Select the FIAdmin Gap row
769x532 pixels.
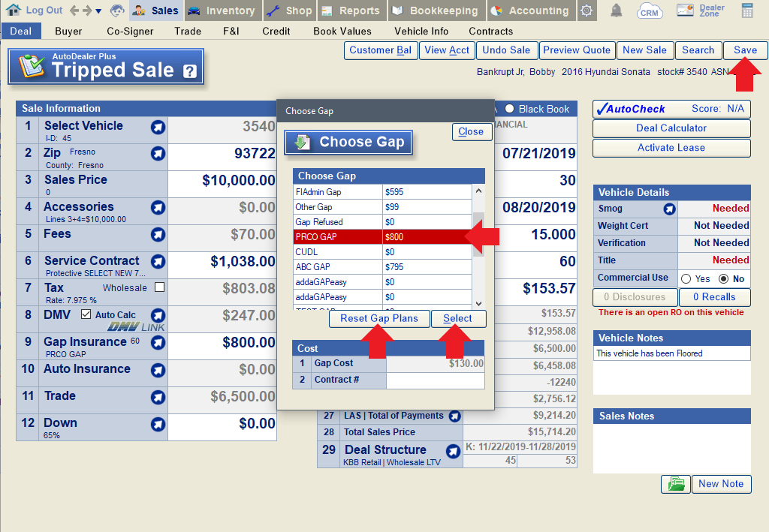click(x=382, y=192)
